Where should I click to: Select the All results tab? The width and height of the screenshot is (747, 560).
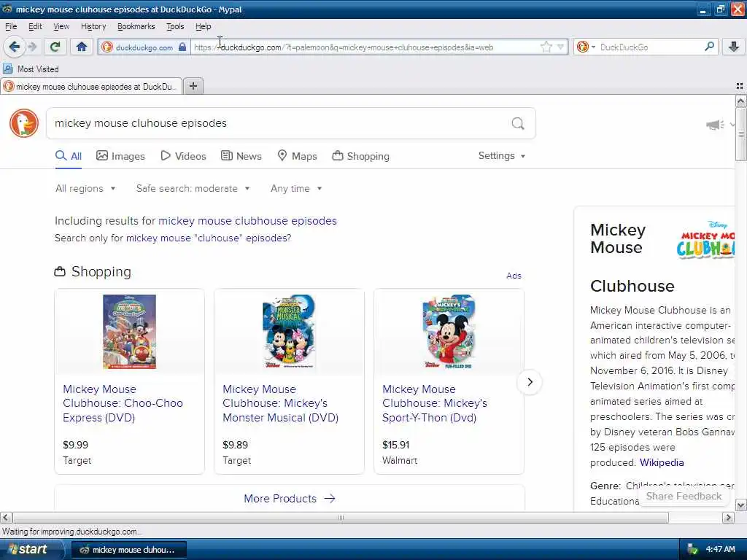[x=69, y=156]
